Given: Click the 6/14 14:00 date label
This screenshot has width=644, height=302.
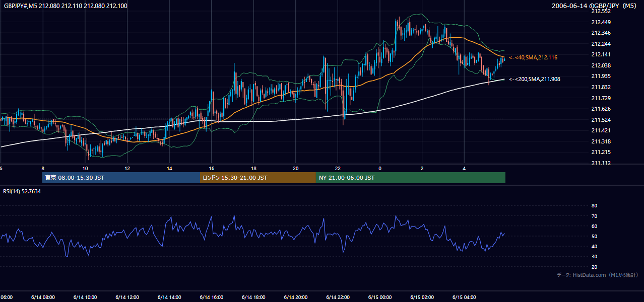Looking at the screenshot, I should (169, 297).
